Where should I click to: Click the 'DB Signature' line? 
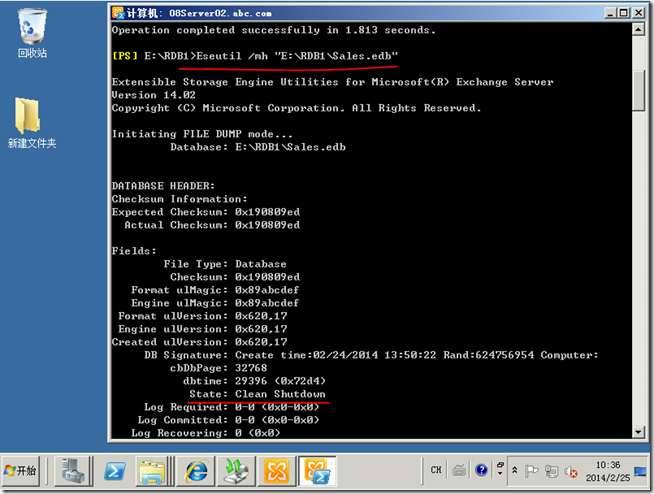point(371,355)
